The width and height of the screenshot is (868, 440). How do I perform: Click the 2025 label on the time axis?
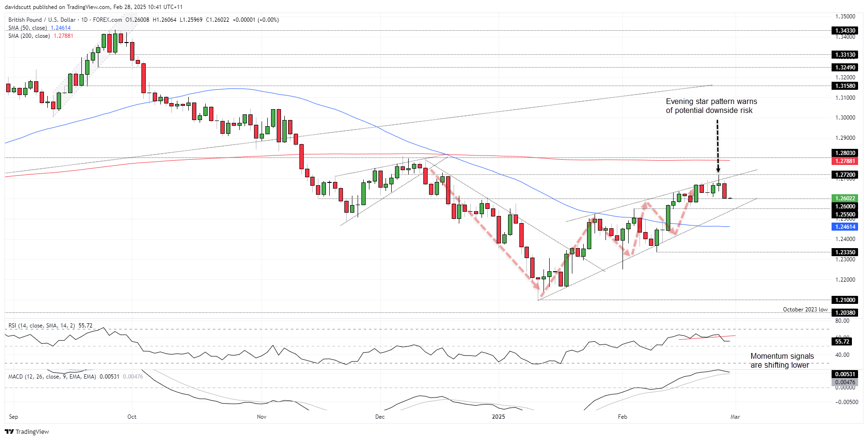tap(499, 417)
